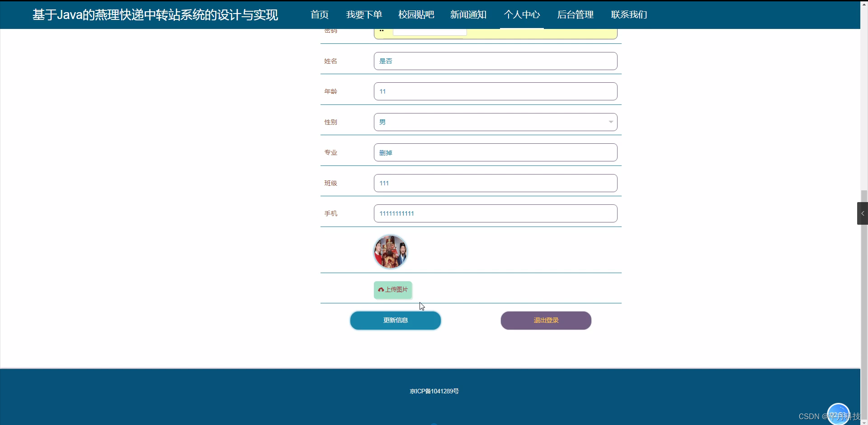Open 新闻通知 section
Image resolution: width=868 pixels, height=425 pixels.
468,14
